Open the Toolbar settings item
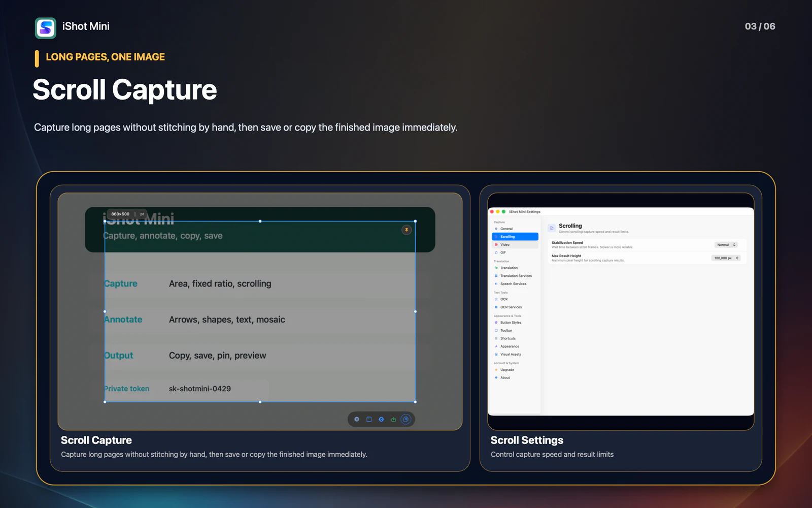 515,331
